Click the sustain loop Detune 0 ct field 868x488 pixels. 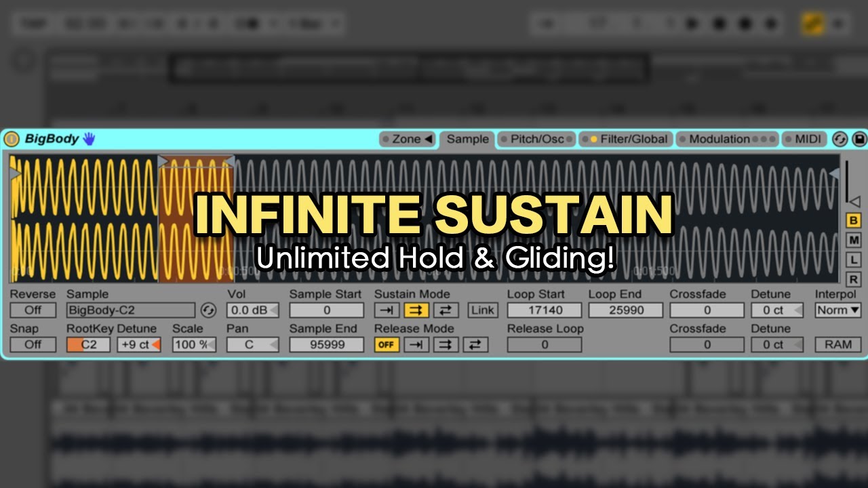click(777, 310)
